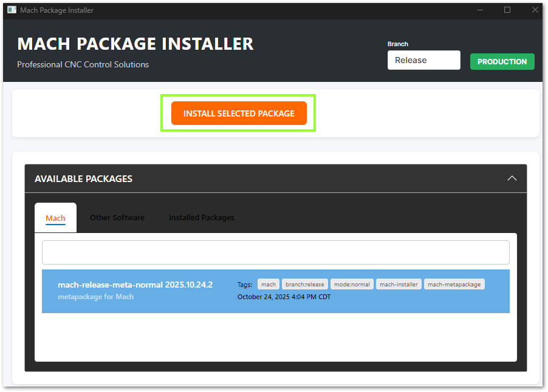
Task: Click the Install Selected Package button
Action: coord(239,113)
